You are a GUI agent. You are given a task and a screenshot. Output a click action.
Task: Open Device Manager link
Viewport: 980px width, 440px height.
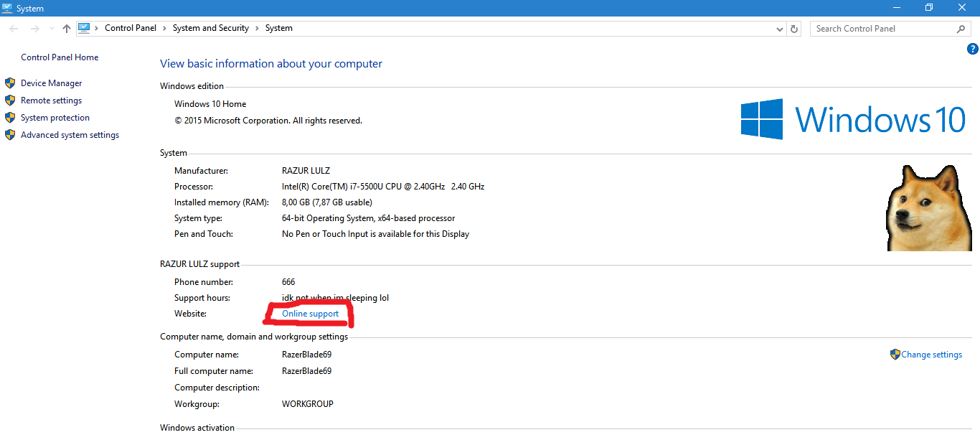coord(52,83)
